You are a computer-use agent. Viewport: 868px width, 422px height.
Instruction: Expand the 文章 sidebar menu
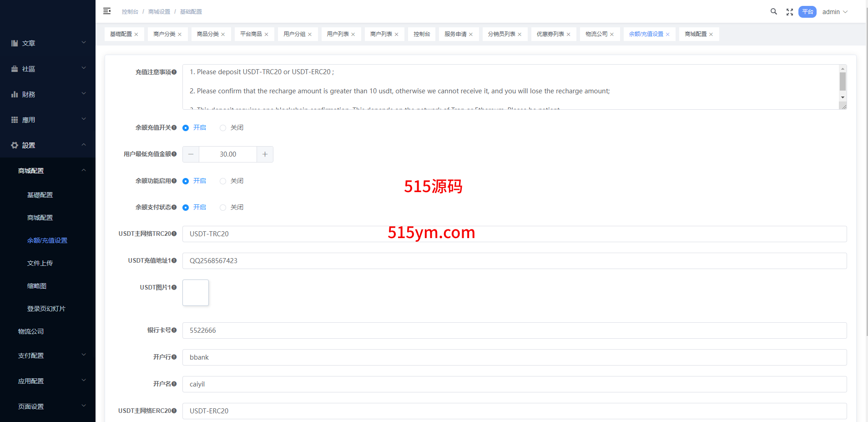click(x=48, y=43)
